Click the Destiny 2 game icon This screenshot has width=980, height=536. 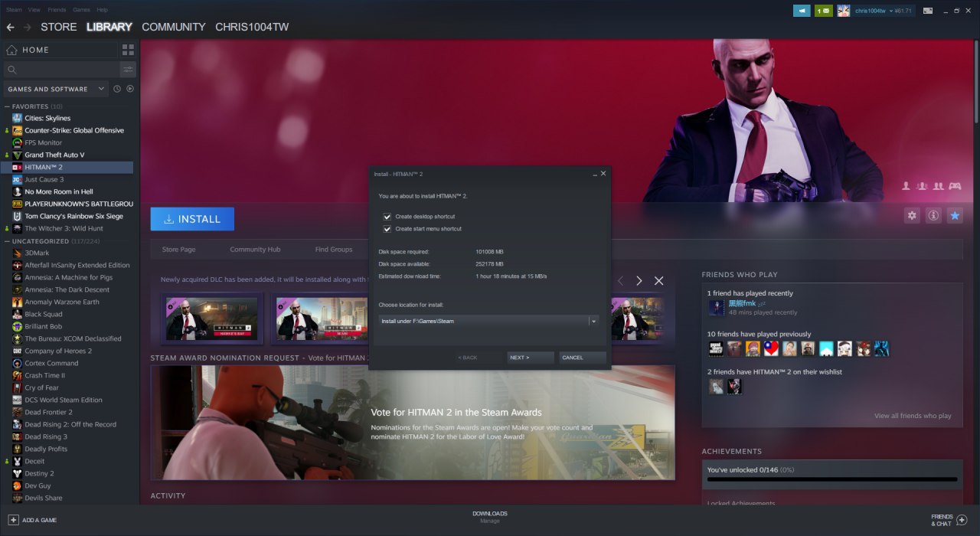[x=17, y=473]
